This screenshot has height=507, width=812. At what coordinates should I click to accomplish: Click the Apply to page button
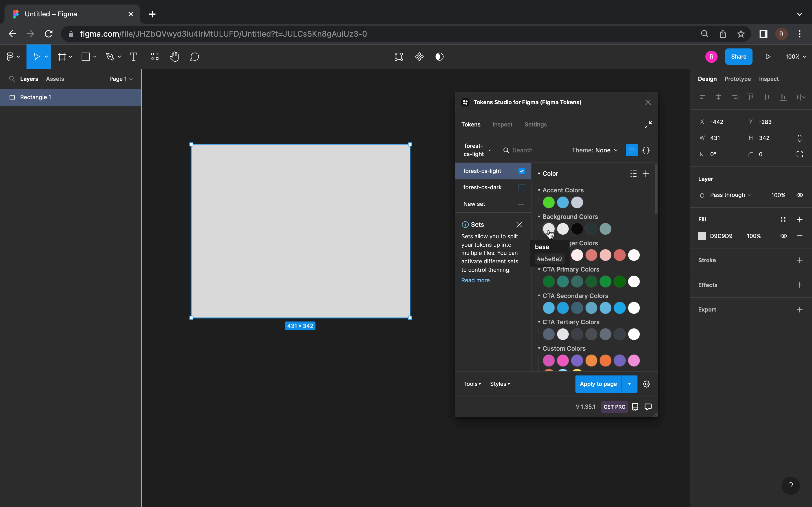(x=598, y=384)
